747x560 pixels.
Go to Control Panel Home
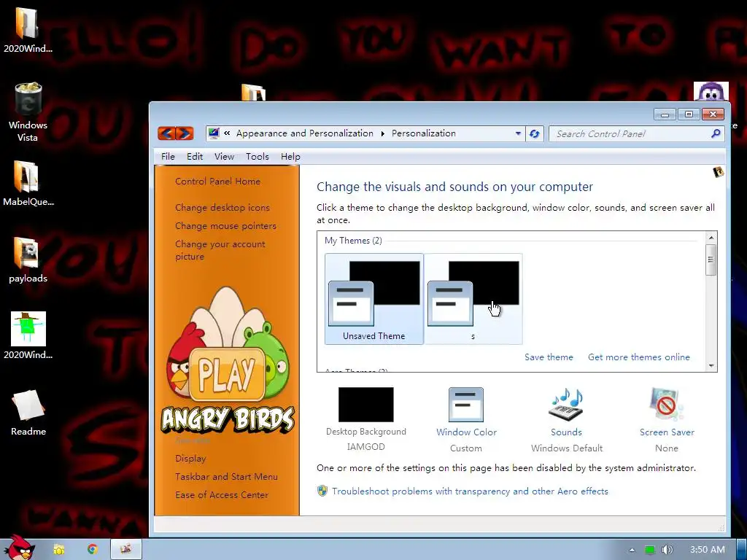[x=217, y=182]
